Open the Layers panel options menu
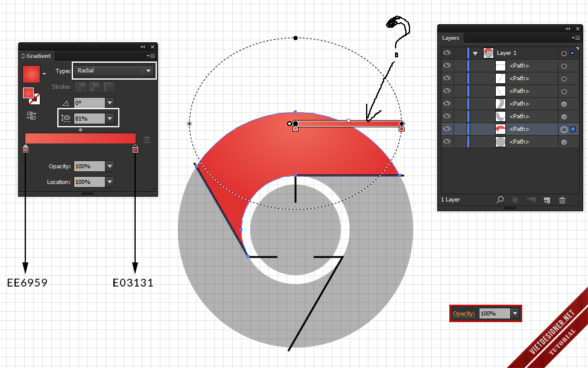This screenshot has width=588, height=368. (575, 38)
